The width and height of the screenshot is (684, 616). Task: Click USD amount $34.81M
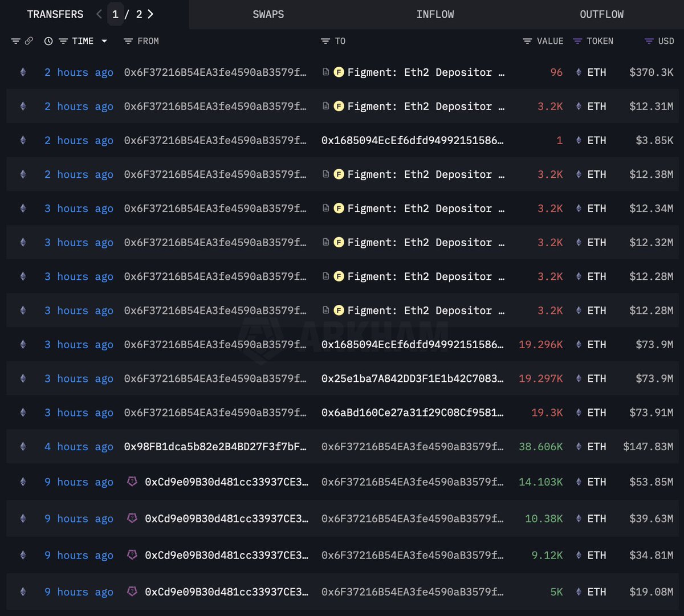(652, 555)
